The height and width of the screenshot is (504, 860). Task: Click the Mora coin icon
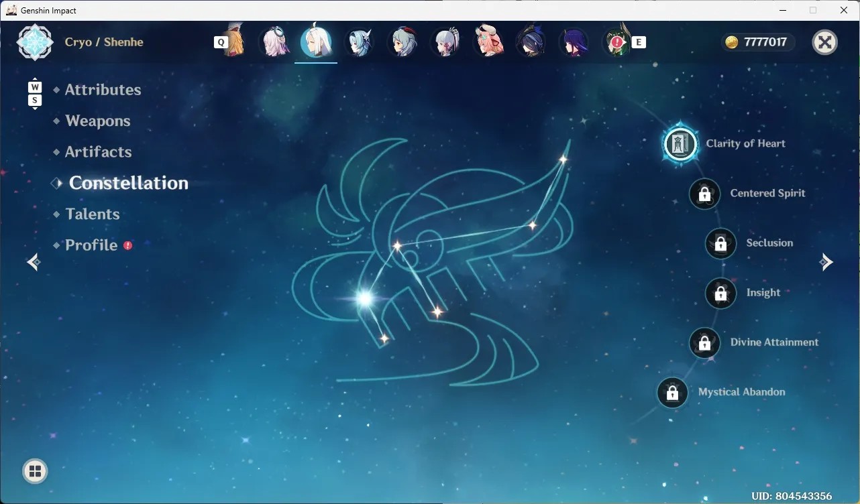(732, 42)
